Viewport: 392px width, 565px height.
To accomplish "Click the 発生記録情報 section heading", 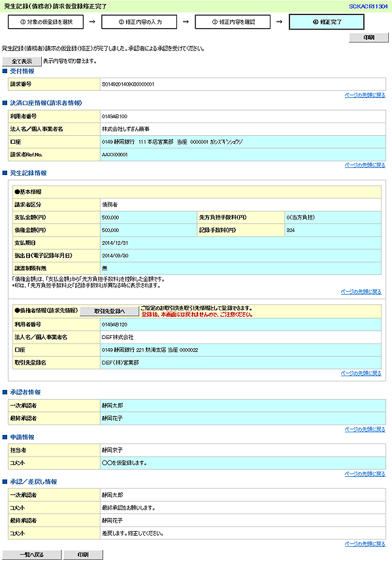I will (28, 173).
